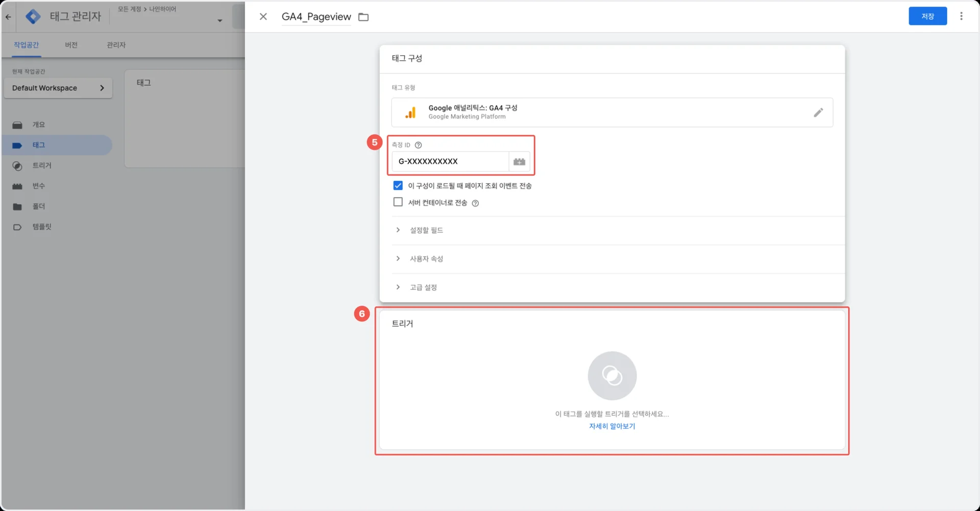Uncheck 페이지 조회 이벤트 전송 checkbox

point(398,185)
